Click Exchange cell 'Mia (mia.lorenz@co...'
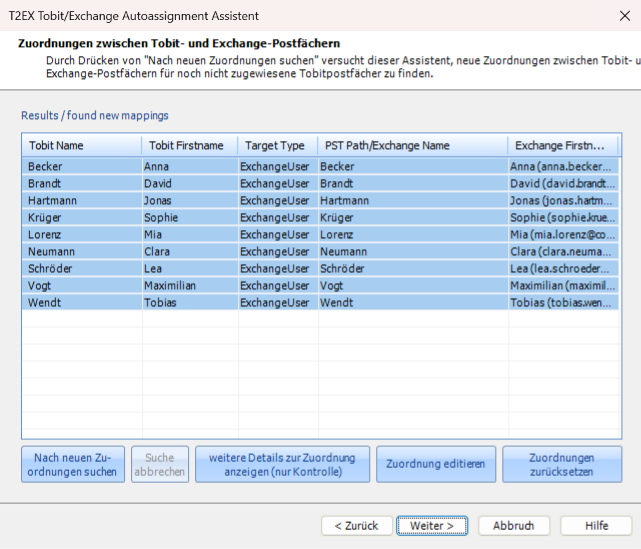 pos(563,235)
